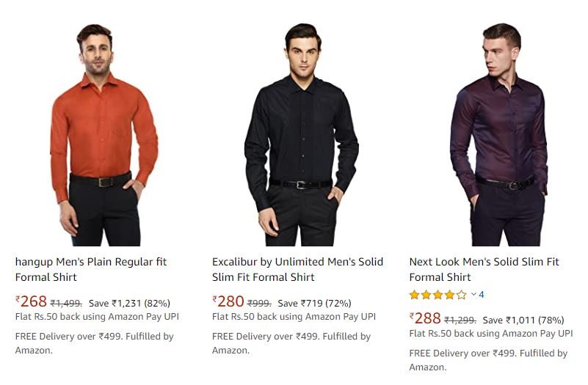Click the ₹288 price of Next Look shirt
Viewport: 588px width, 385px height.
[x=426, y=319]
